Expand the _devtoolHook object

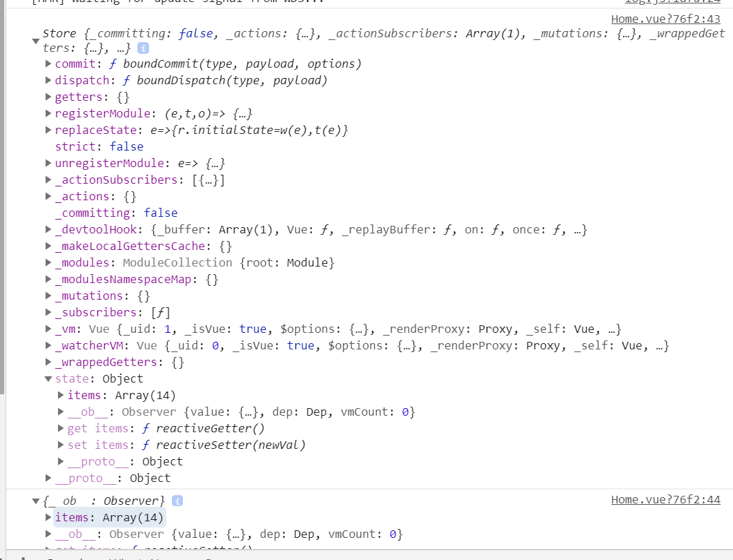pyautogui.click(x=48, y=229)
